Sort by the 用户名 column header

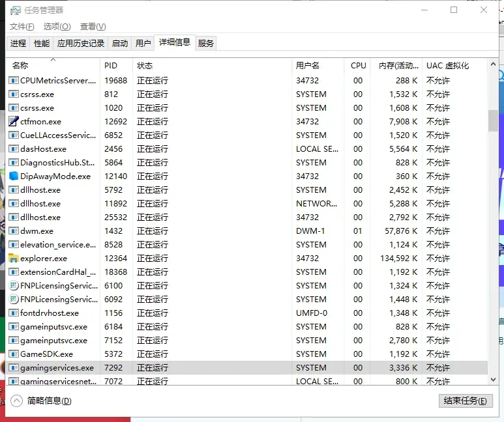click(x=318, y=66)
